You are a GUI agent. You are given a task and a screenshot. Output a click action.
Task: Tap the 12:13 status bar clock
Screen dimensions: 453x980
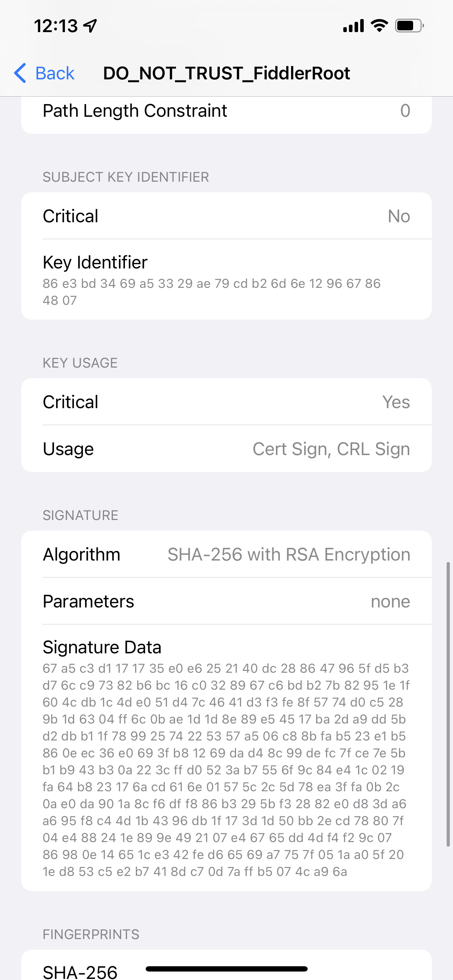point(55,26)
